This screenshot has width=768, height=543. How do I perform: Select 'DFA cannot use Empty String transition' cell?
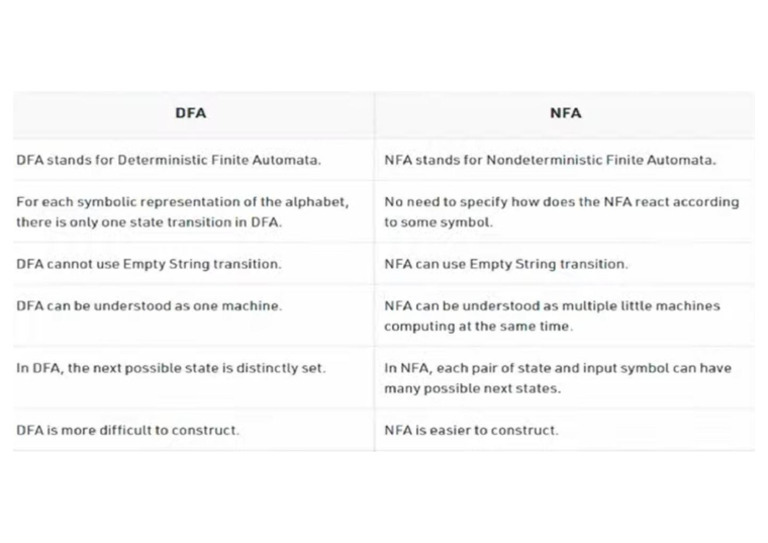tap(149, 265)
